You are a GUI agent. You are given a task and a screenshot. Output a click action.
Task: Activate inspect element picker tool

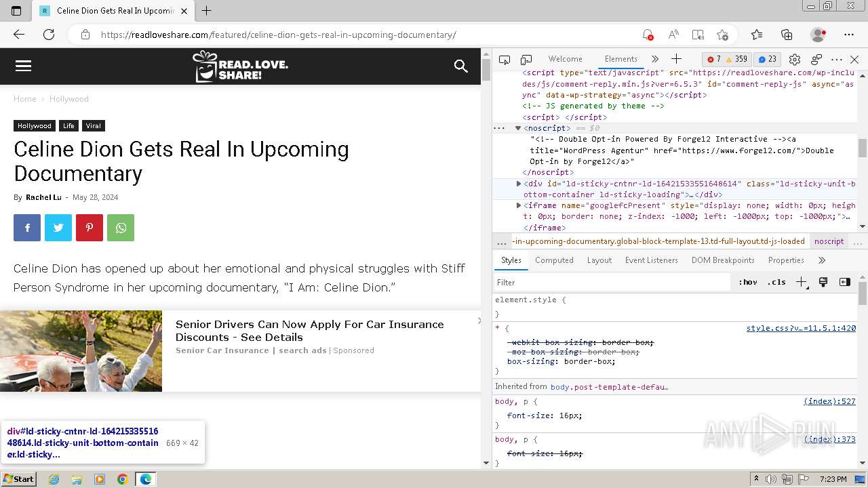coord(505,60)
